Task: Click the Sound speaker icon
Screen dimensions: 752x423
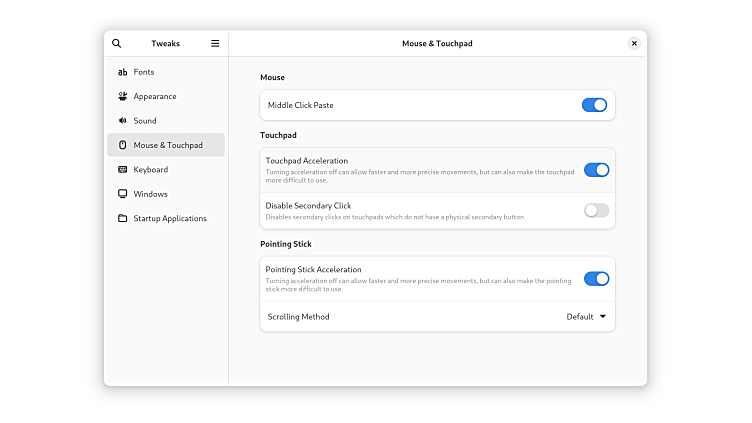Action: point(122,121)
